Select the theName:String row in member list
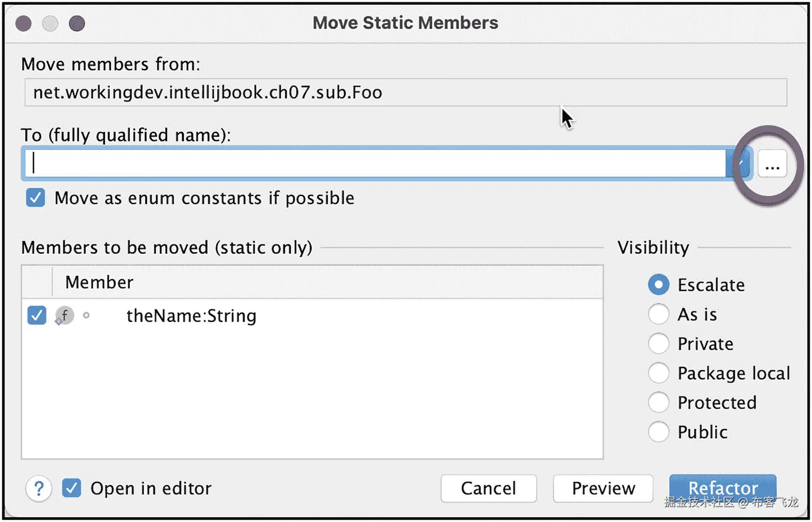Image resolution: width=812 pixels, height=522 pixels. pos(330,316)
